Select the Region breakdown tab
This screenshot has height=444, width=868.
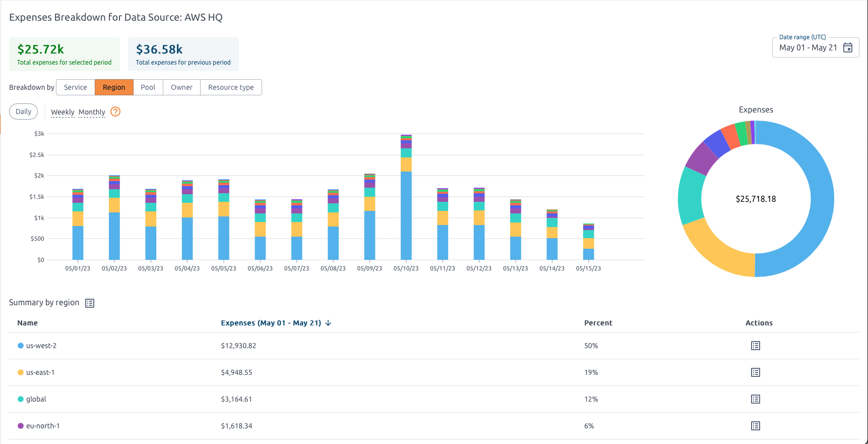114,87
